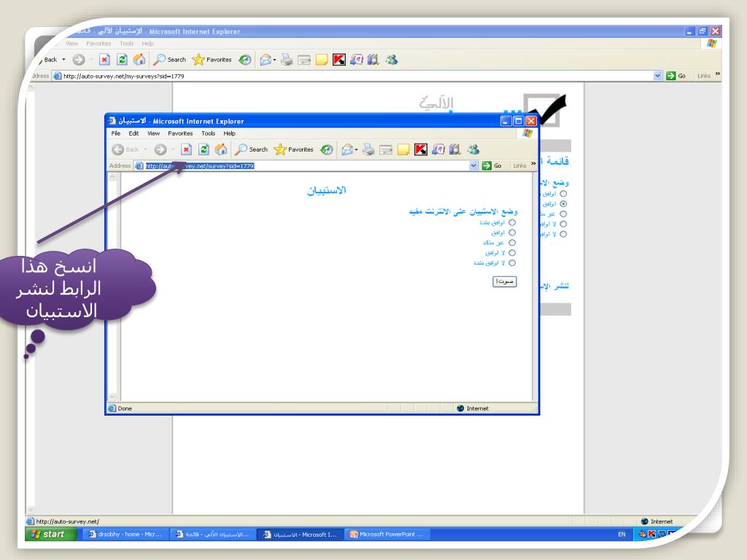Image resolution: width=747 pixels, height=560 pixels.
Task: Open Favorites menu in front window
Action: tap(180, 133)
